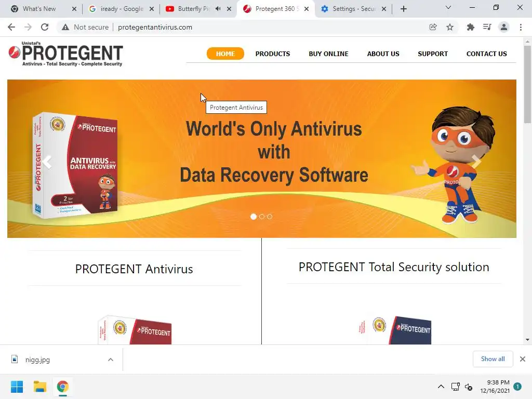Image resolution: width=532 pixels, height=399 pixels.
Task: Show hidden system tray icons
Action: point(441,387)
